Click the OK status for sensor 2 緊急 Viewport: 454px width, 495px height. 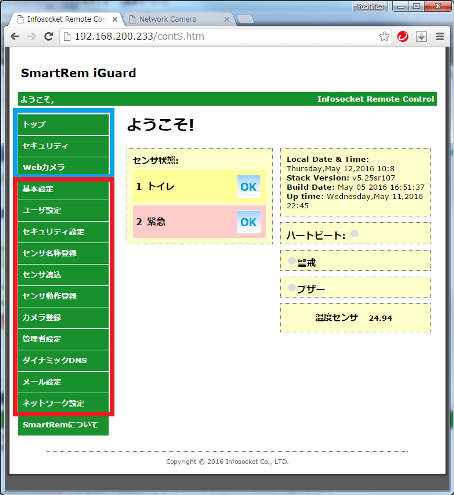click(x=249, y=222)
